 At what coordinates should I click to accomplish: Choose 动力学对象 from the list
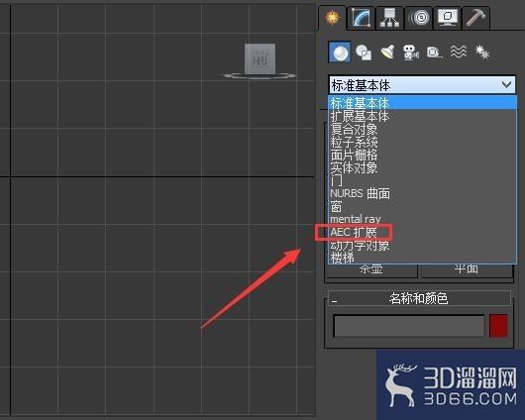point(422,246)
